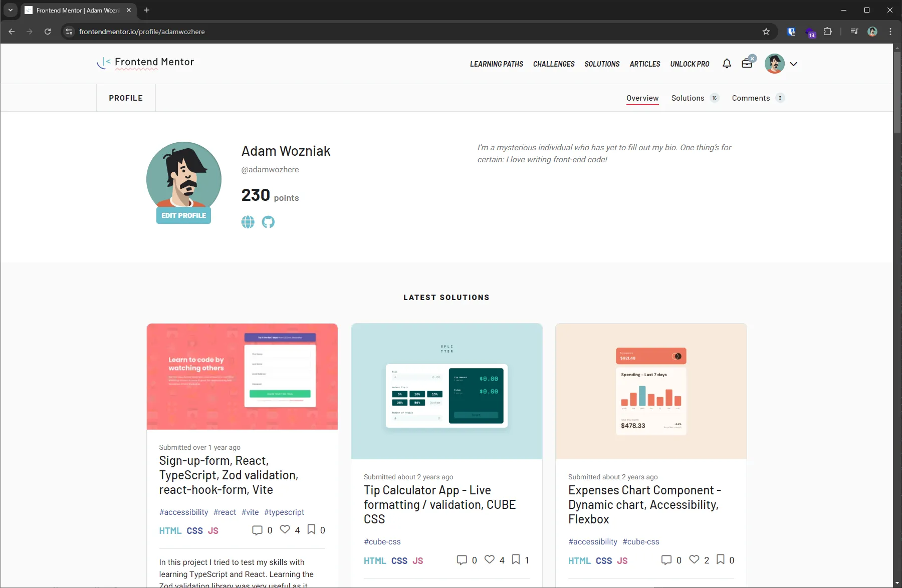
Task: Bookmark this page with the star icon
Action: pos(766,32)
